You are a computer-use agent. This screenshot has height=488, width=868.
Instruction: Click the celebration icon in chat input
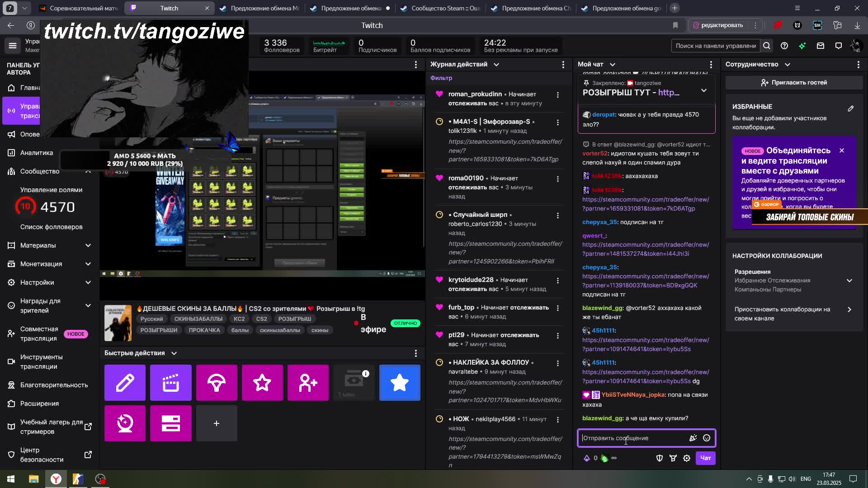[x=693, y=438]
